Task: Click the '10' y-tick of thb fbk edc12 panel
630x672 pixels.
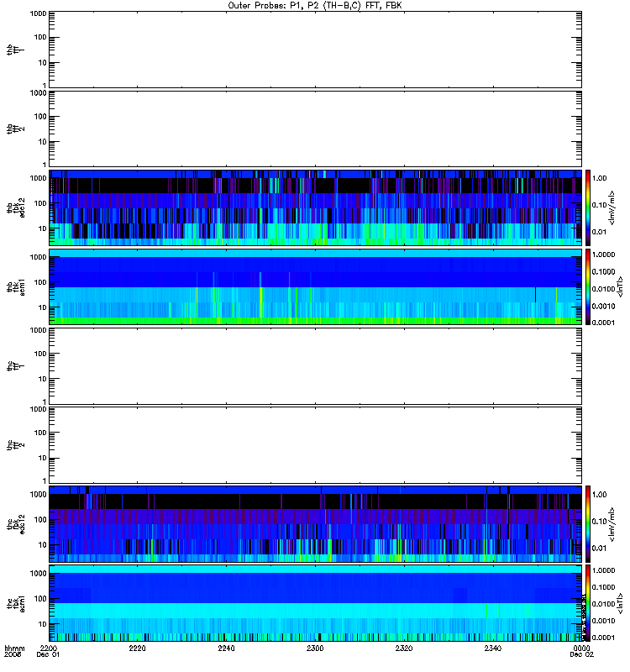Action: click(x=43, y=228)
